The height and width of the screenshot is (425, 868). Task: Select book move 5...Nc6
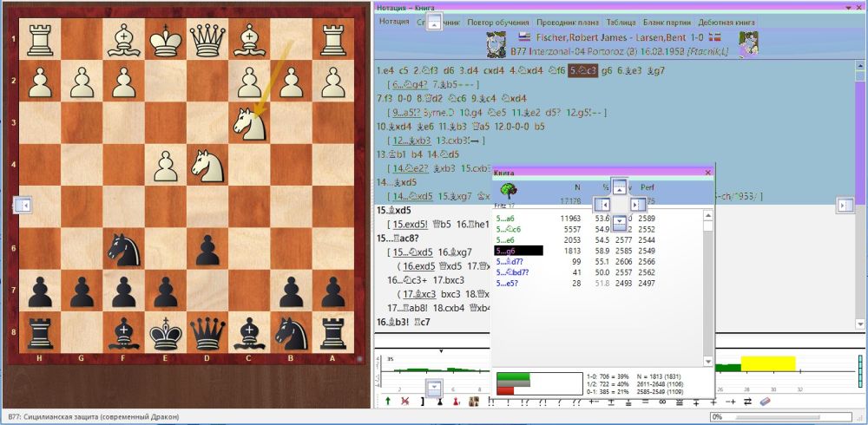click(x=508, y=229)
